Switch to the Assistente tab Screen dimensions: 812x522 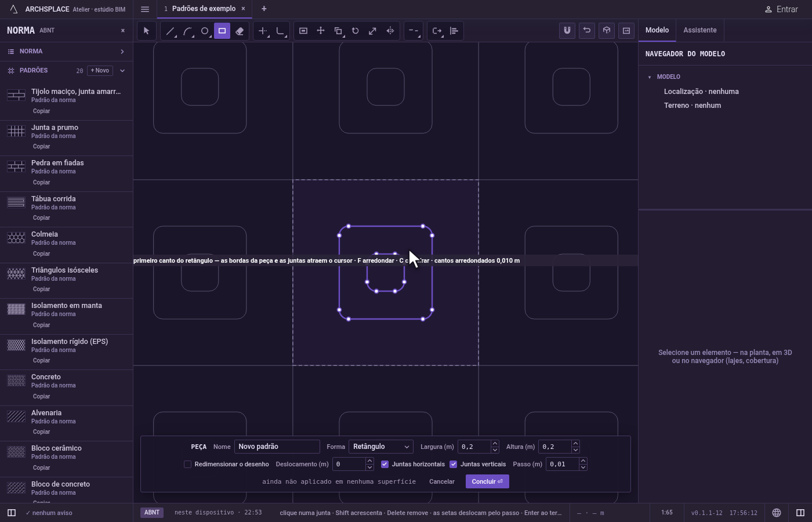tap(699, 30)
